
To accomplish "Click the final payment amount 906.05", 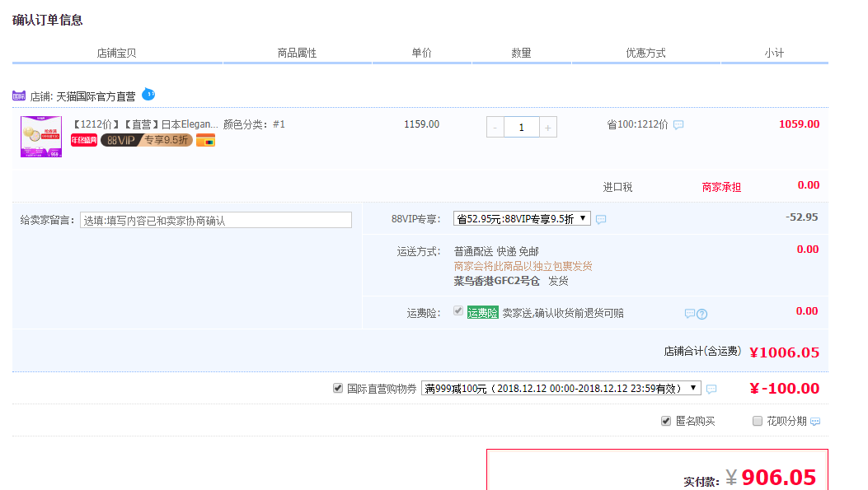I will (778, 478).
